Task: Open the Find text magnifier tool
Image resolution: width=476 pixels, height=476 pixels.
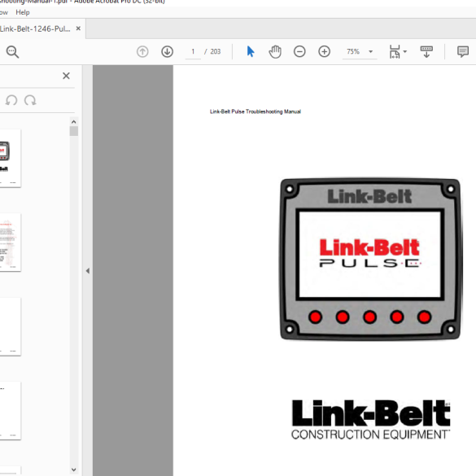Action: click(12, 52)
